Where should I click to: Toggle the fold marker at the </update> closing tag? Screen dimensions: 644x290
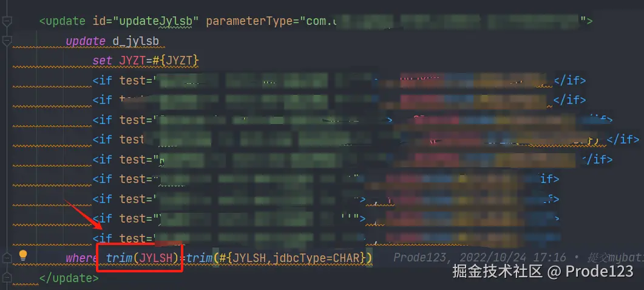[7, 278]
